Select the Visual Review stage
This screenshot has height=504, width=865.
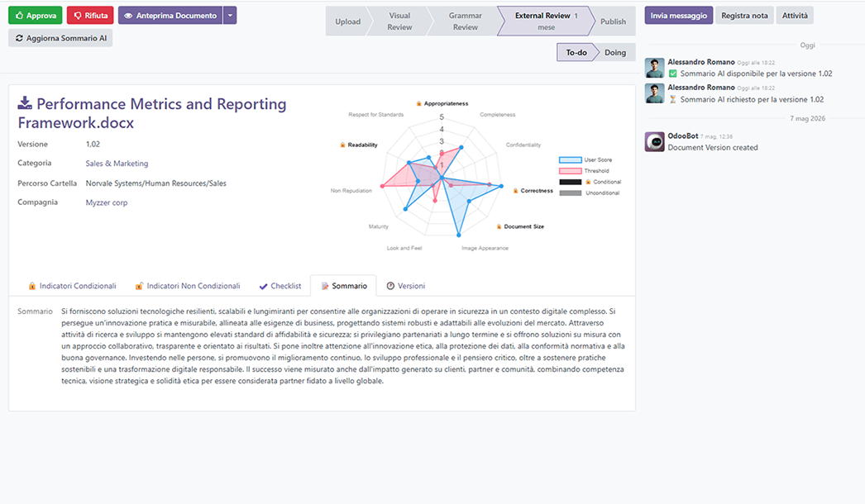tap(399, 21)
